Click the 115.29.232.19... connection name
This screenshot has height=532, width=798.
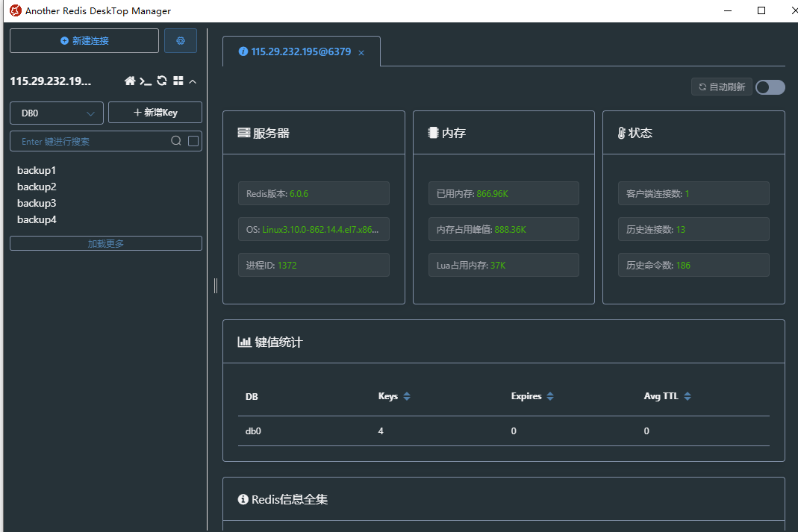(x=50, y=81)
